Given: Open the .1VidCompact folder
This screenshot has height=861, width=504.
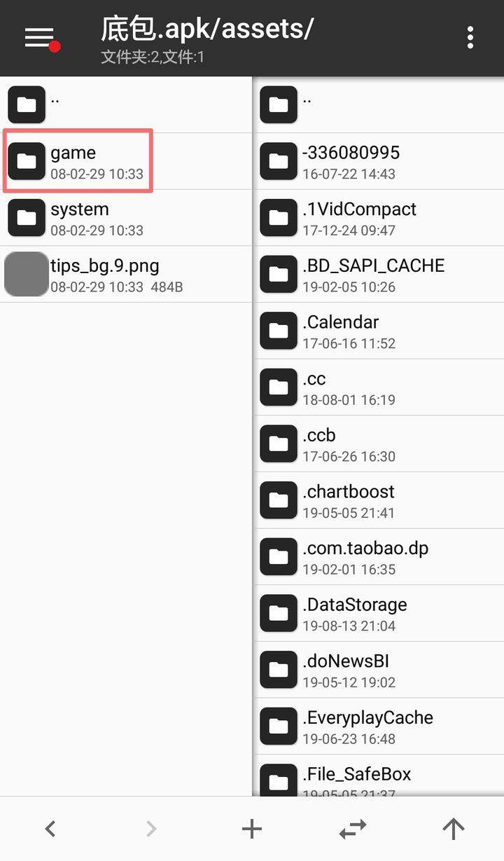Looking at the screenshot, I should (379, 218).
